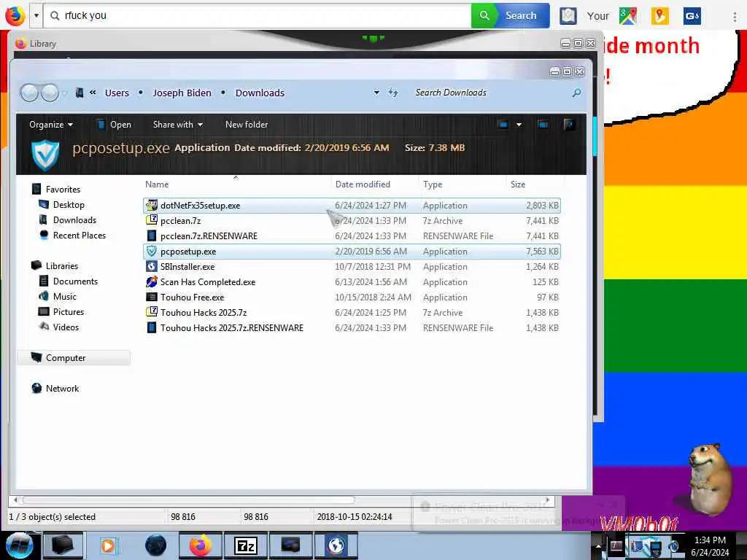Viewport: 747px width, 560px height.
Task: Click Open in the Explorer command bar
Action: point(114,124)
